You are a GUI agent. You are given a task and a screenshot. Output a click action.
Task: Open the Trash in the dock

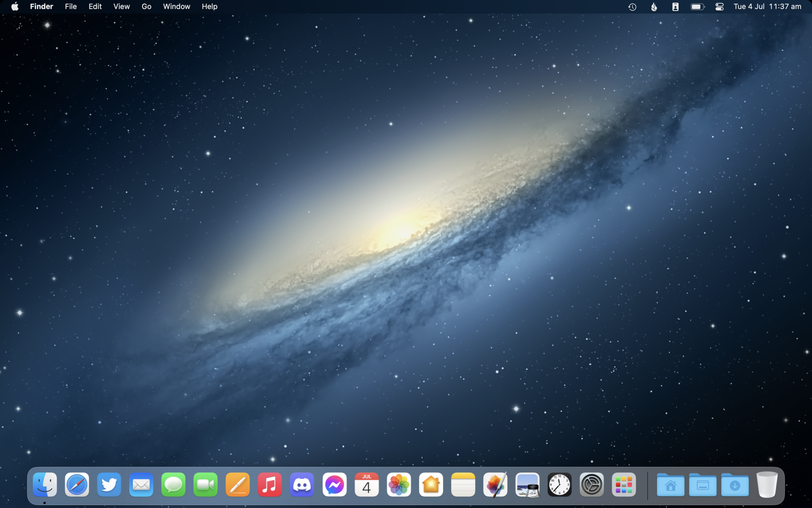tap(767, 484)
